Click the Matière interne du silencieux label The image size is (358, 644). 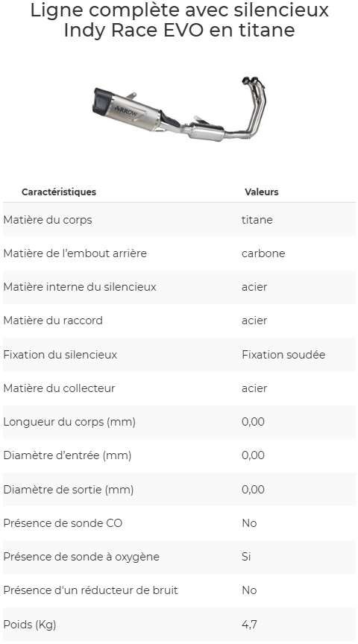point(80,287)
